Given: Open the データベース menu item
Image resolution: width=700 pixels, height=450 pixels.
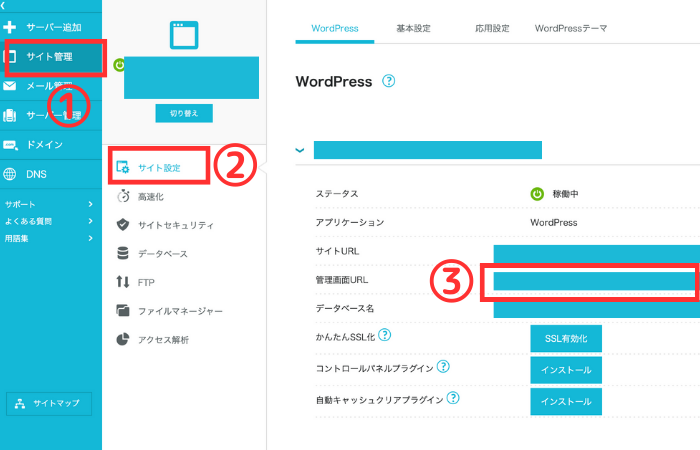Looking at the screenshot, I should coord(162,254).
